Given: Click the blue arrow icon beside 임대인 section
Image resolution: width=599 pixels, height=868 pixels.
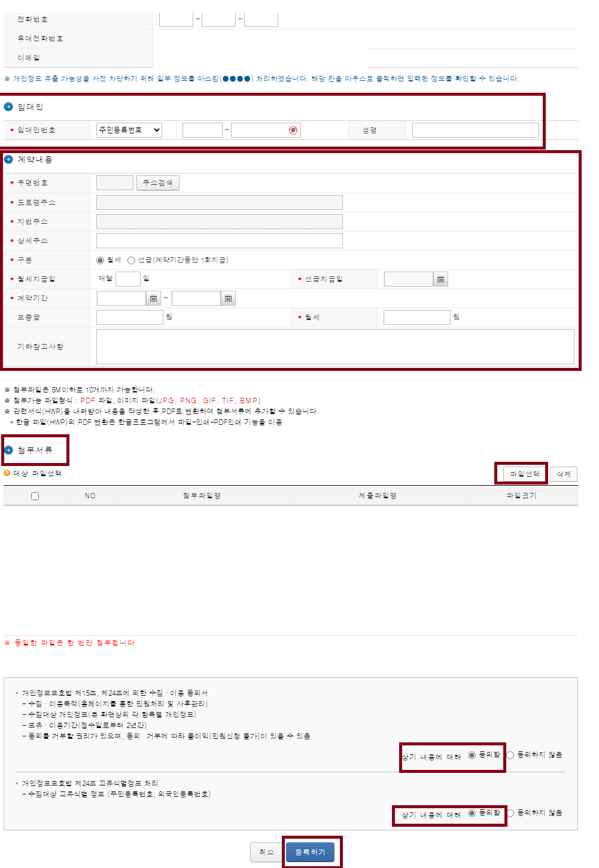Looking at the screenshot, I should coord(8,108).
